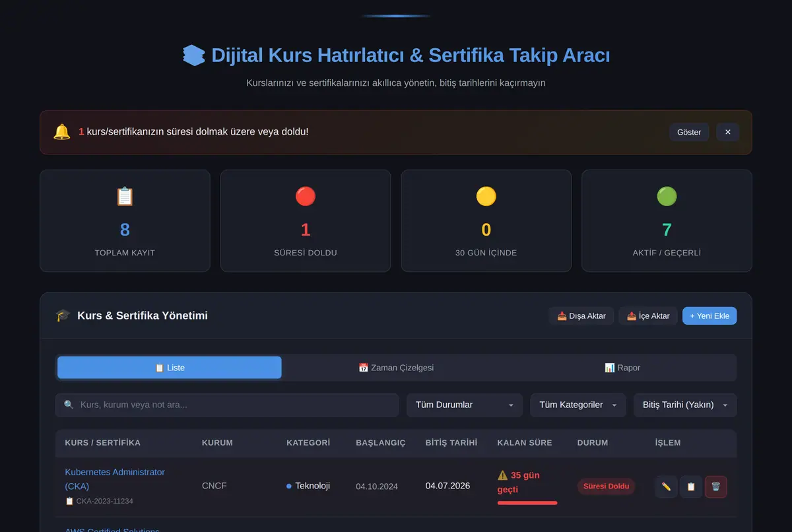Open the Kubernetes Administrator (CKA) link
792x532 pixels.
[115, 479]
